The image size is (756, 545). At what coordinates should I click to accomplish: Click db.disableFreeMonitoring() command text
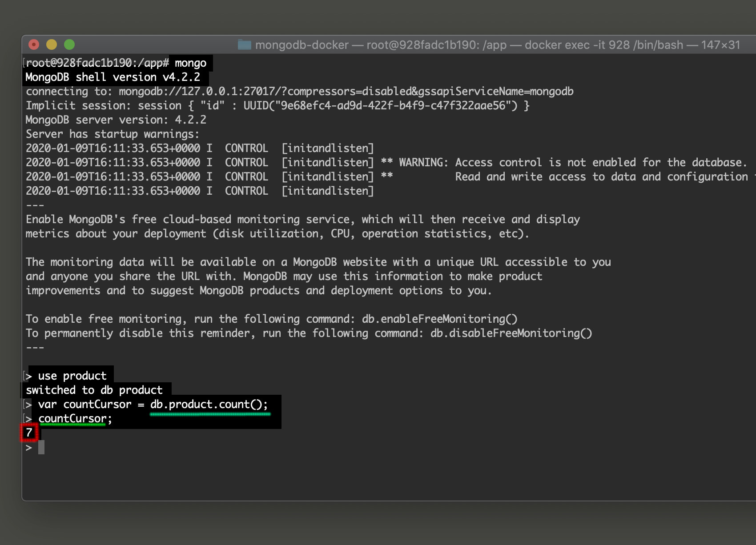point(511,333)
